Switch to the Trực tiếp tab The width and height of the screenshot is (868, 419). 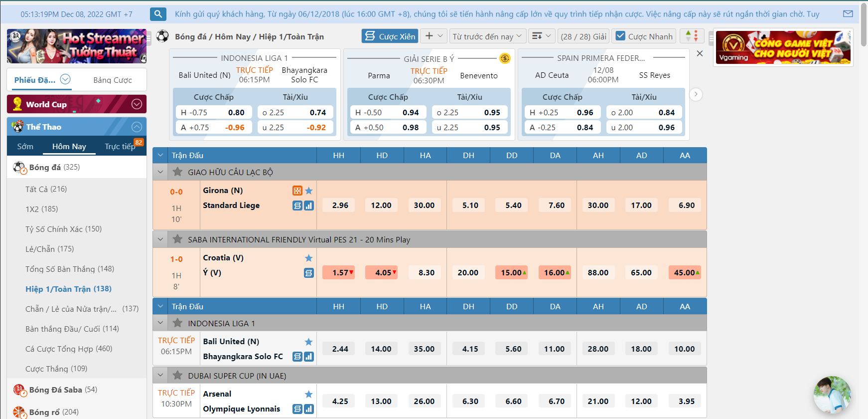coord(120,146)
